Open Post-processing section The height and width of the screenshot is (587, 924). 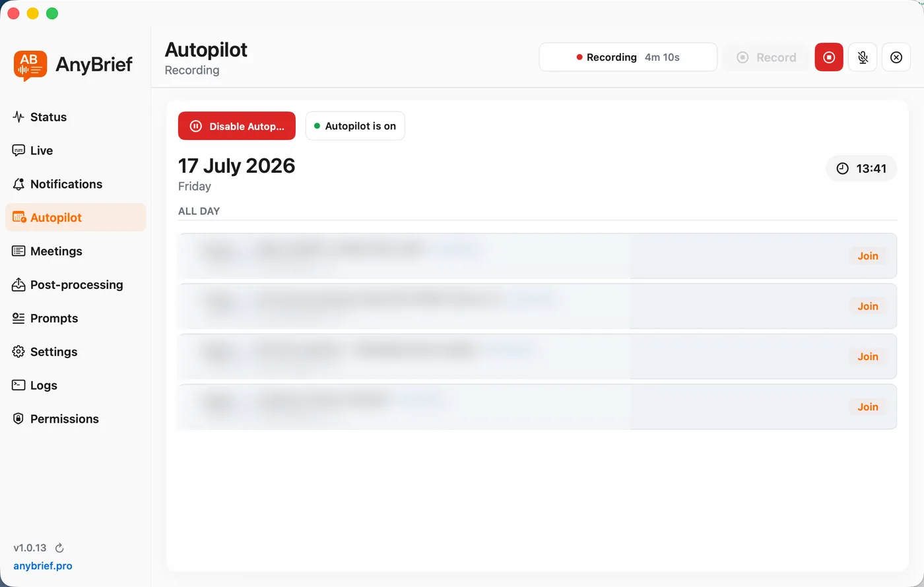(x=75, y=285)
